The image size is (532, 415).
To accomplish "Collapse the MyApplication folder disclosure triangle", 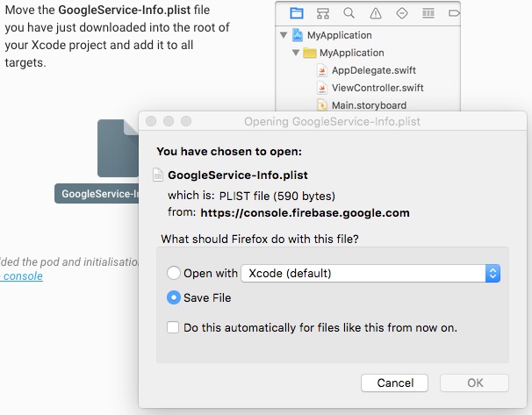I will (296, 53).
